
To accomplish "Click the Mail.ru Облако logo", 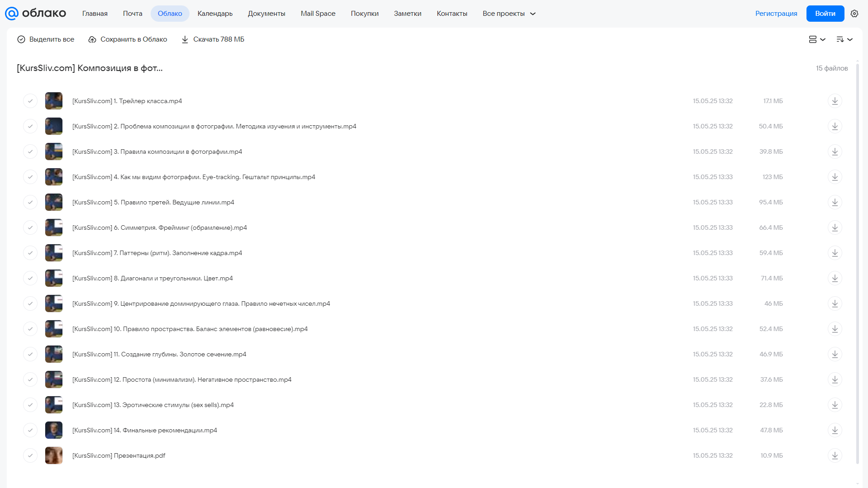I will tap(35, 14).
